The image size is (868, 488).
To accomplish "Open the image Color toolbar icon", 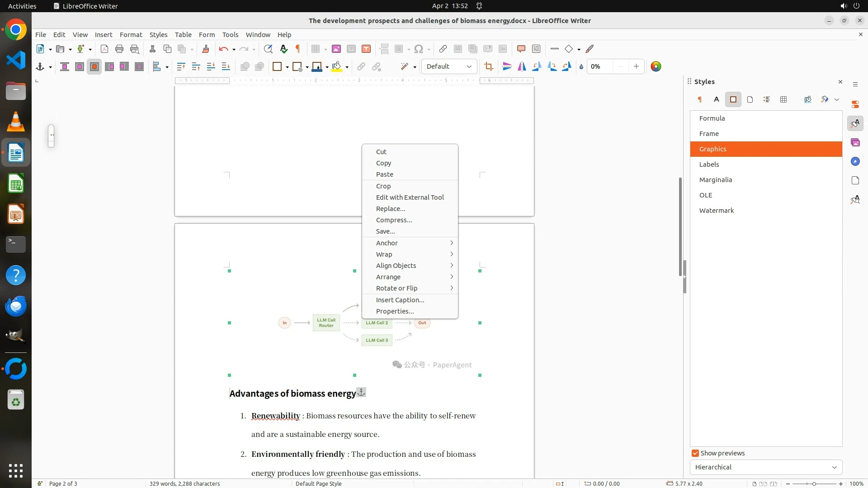I will (656, 67).
